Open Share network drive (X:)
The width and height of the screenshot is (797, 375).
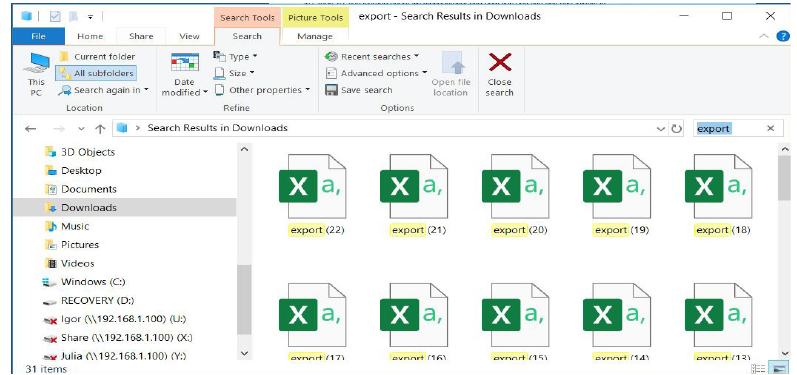click(118, 337)
